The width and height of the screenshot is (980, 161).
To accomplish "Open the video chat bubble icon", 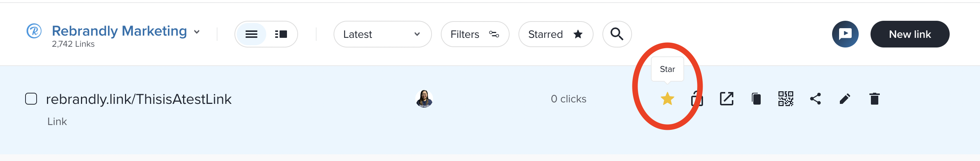I will (x=845, y=34).
